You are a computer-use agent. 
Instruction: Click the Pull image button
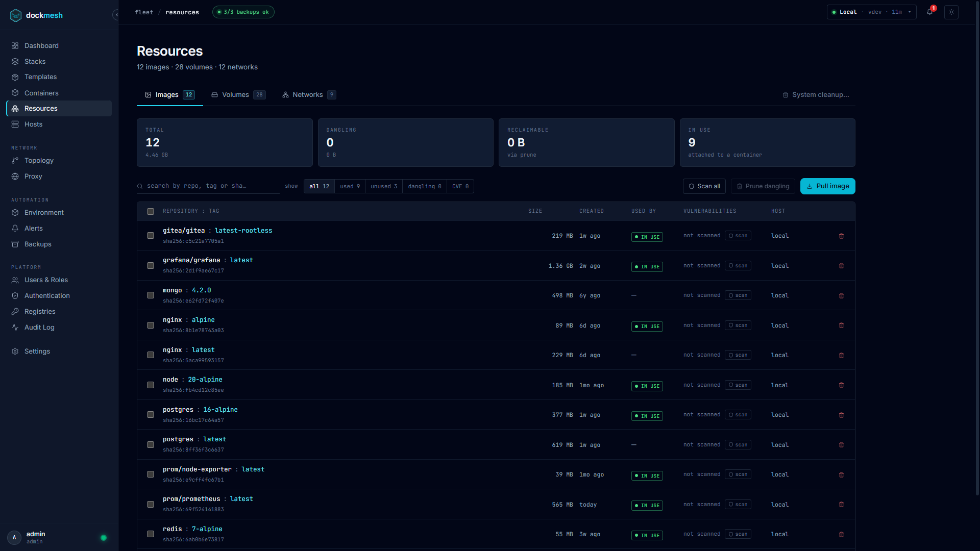click(x=827, y=186)
